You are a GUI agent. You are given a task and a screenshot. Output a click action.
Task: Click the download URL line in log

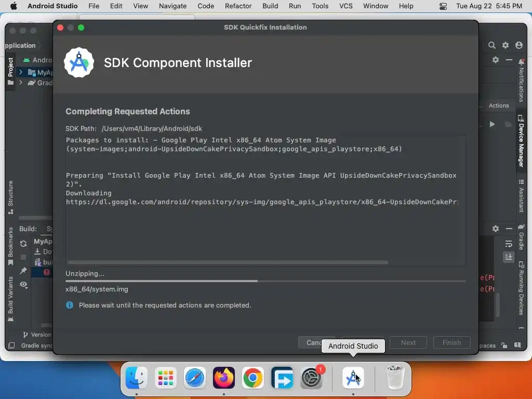[x=262, y=202]
